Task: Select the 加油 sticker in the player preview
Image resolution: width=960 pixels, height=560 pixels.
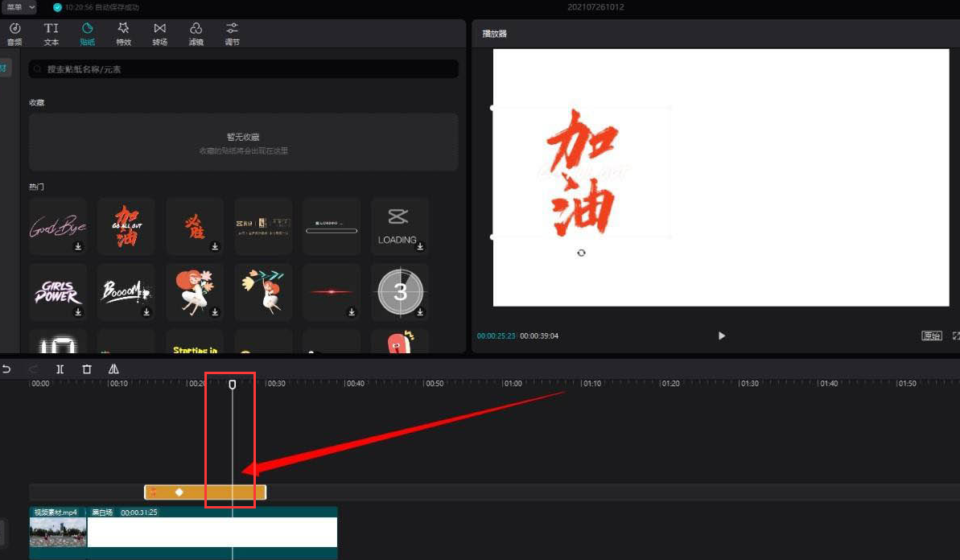Action: point(582,173)
